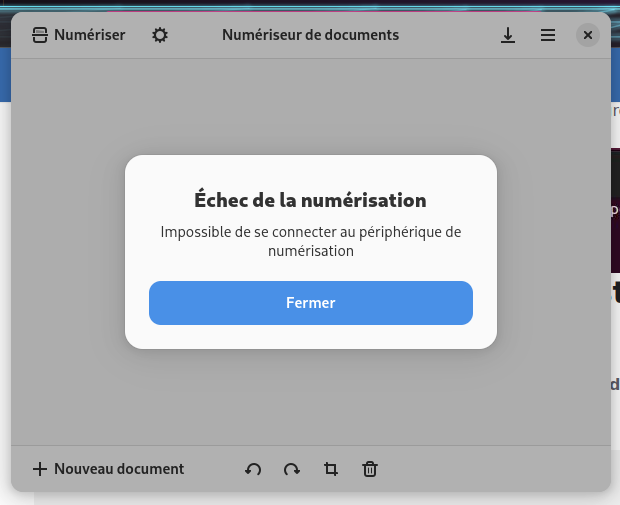Start a Nouveau document
The height and width of the screenshot is (505, 620).
[x=108, y=469]
